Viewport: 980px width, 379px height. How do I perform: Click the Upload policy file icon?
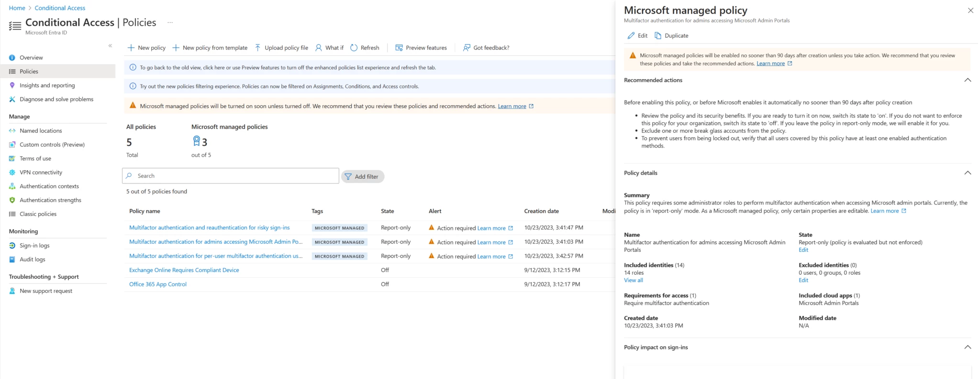(x=258, y=48)
